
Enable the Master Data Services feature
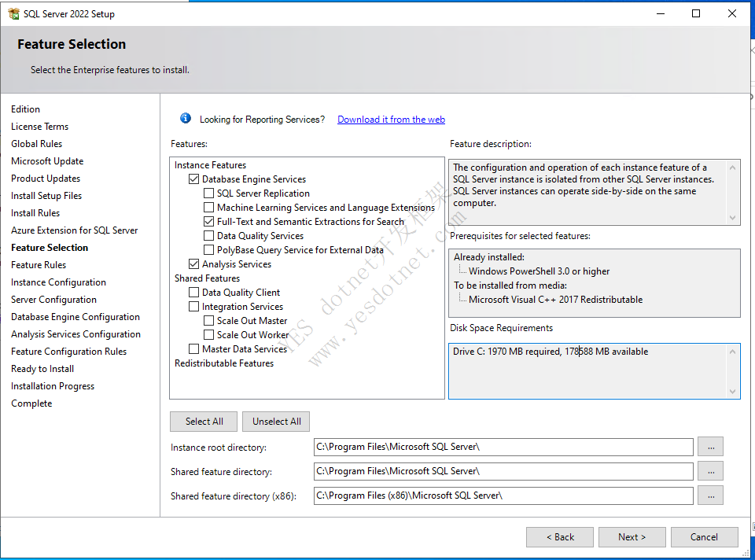[x=193, y=348]
